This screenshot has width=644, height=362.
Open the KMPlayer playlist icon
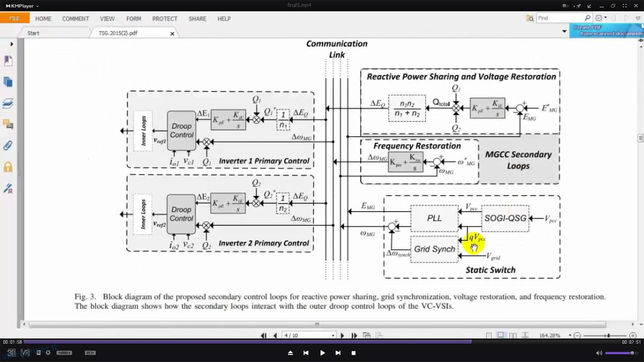pos(39,353)
